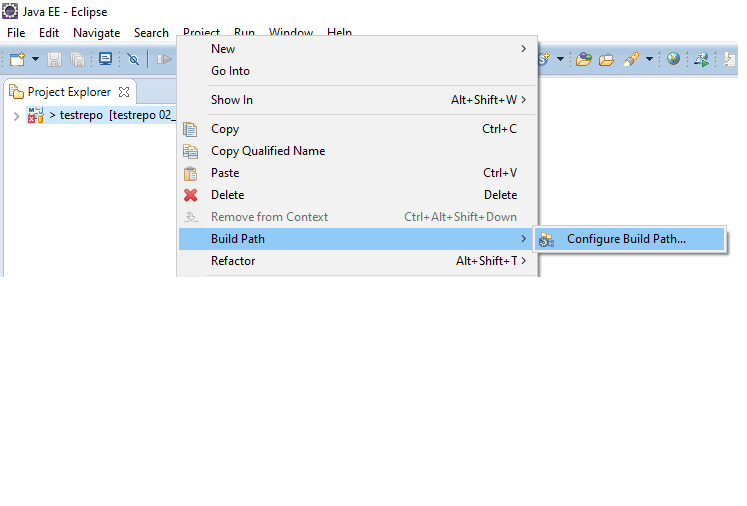Close the Project Explorer view tab

tap(124, 92)
